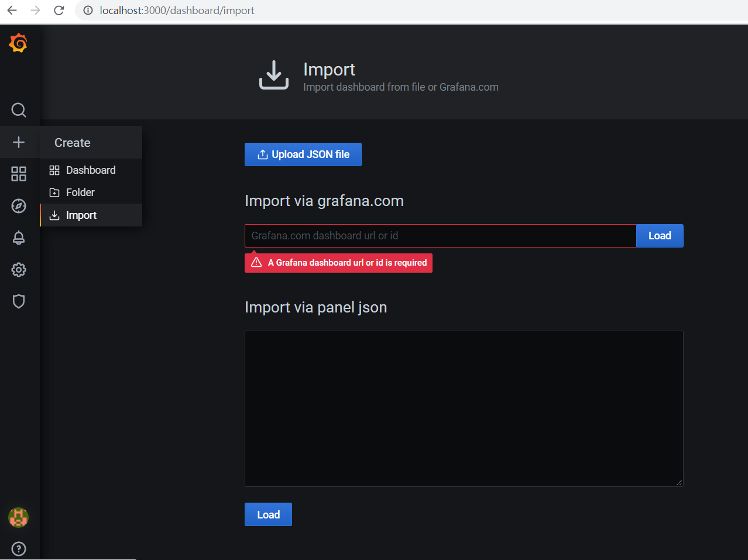748x560 pixels.
Task: Open the Grafana home logo
Action: pos(18,43)
